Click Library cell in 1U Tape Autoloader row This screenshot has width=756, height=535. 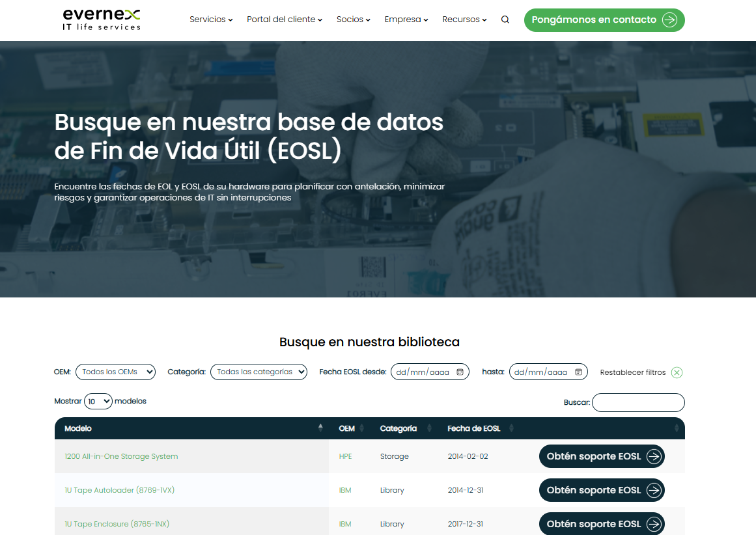point(391,490)
